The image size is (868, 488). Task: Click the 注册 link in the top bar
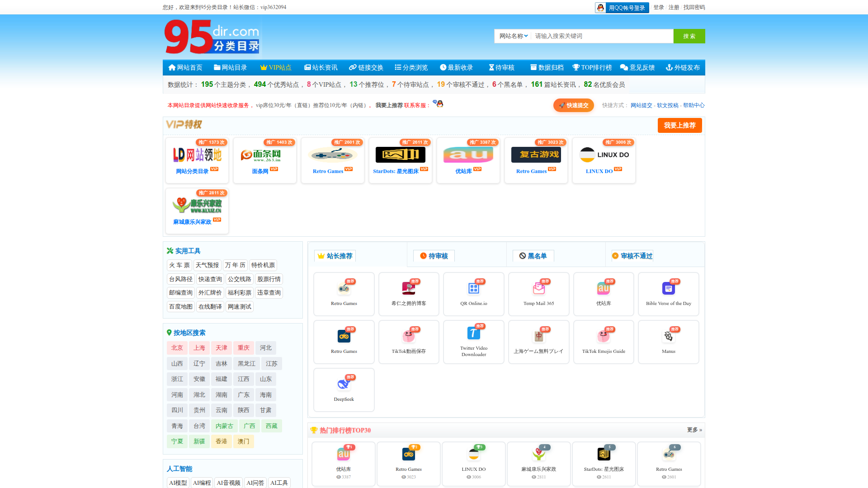click(x=674, y=7)
